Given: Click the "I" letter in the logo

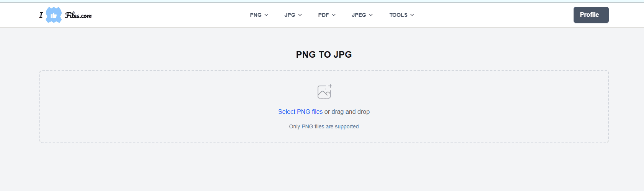Looking at the screenshot, I should [41, 15].
